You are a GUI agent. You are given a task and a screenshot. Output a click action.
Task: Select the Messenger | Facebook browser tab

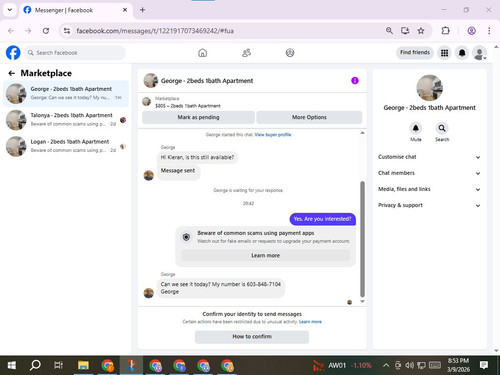pyautogui.click(x=75, y=10)
